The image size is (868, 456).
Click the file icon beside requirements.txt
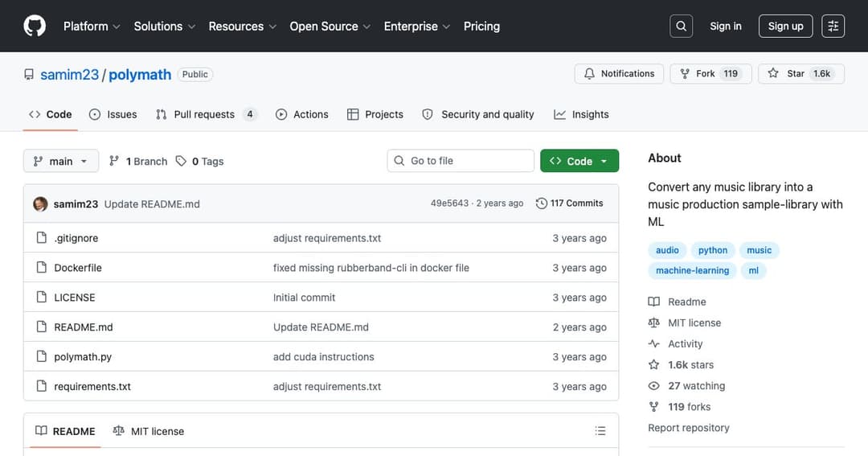point(42,386)
